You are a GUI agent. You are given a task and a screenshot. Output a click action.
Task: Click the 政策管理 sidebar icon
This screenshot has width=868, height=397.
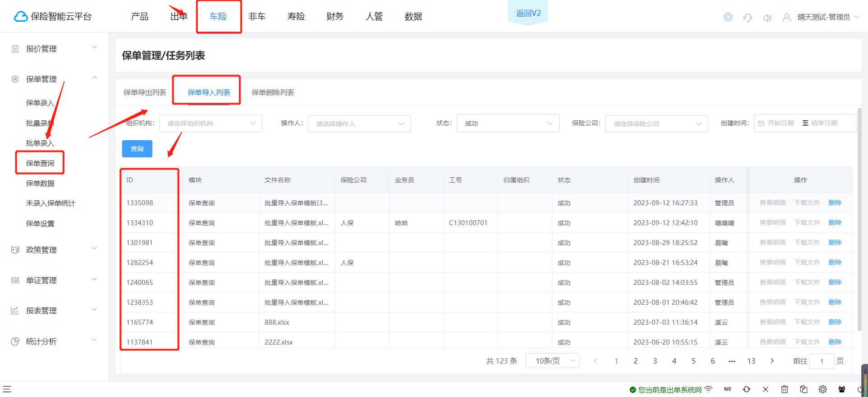pos(15,250)
